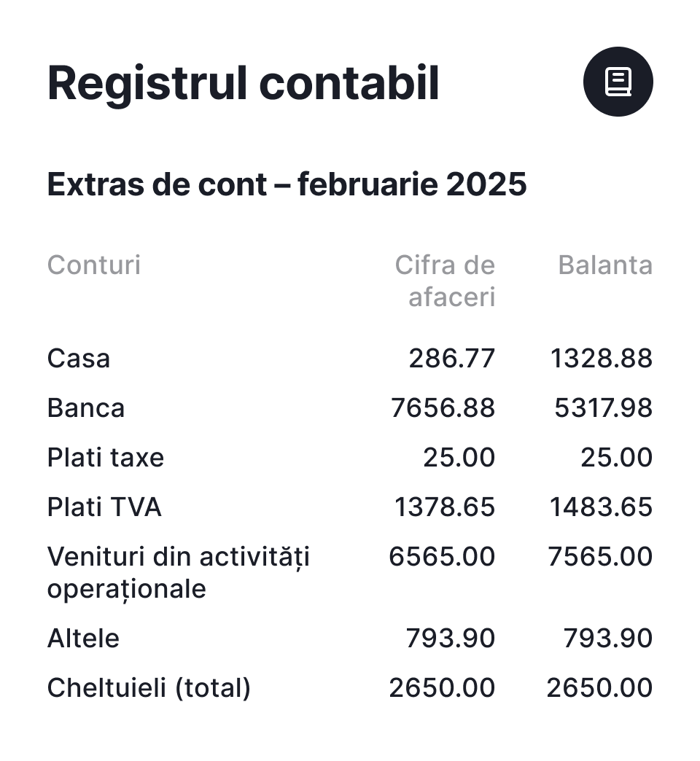700x761 pixels.
Task: Click the Balanta column header
Action: [x=605, y=265]
